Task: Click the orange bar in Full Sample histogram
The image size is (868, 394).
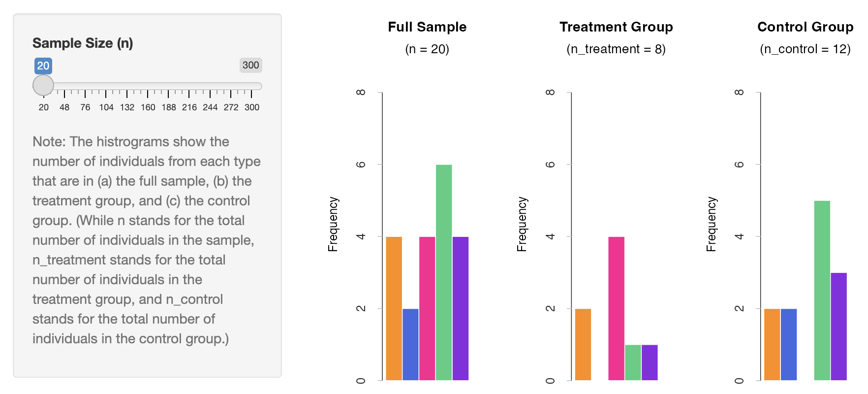Action: 394,308
